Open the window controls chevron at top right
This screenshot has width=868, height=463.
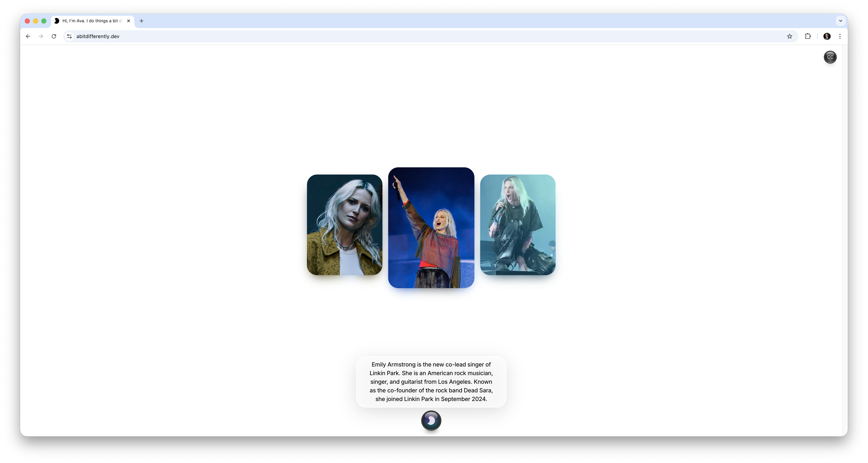pyautogui.click(x=840, y=21)
